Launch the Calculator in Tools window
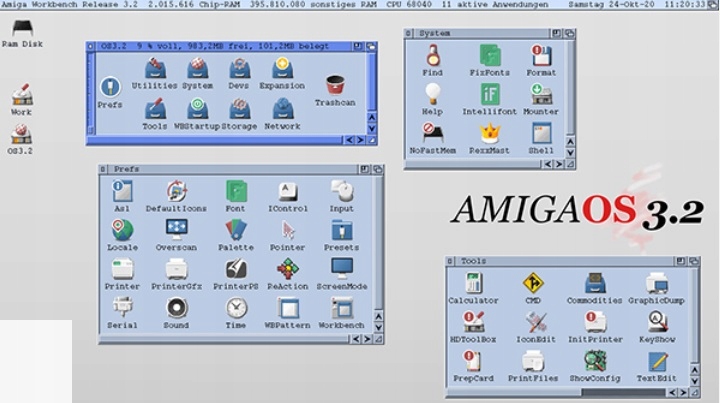Viewport: 720px width, 403px height. (x=473, y=283)
